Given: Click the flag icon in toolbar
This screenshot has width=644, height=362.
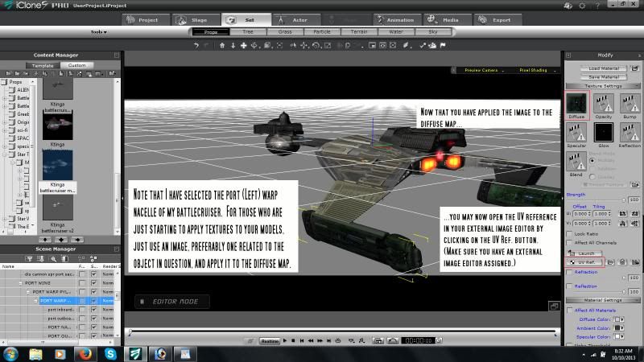Looking at the screenshot, I should click(x=443, y=46).
